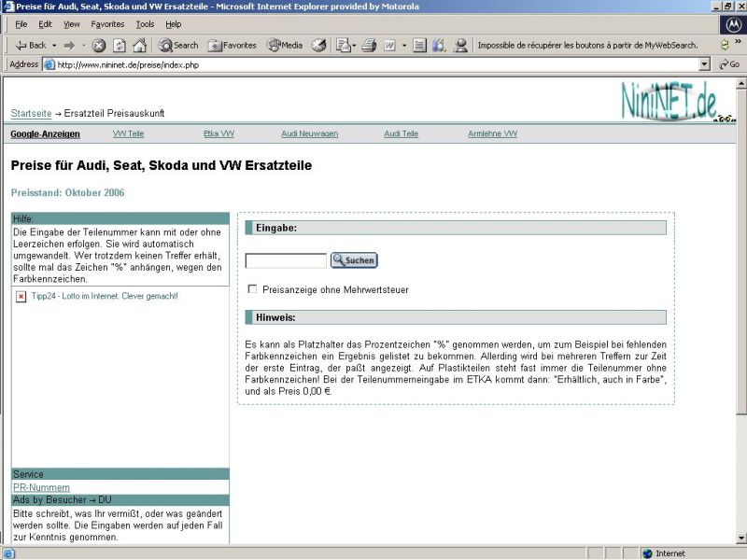Edit the page with the Word icon
The image size is (747, 560).
pyautogui.click(x=389, y=45)
